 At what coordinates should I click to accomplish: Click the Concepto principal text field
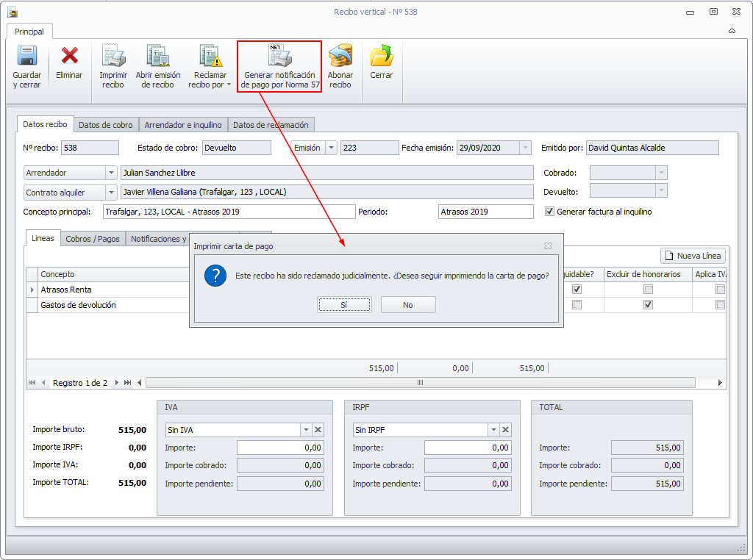tap(228, 212)
